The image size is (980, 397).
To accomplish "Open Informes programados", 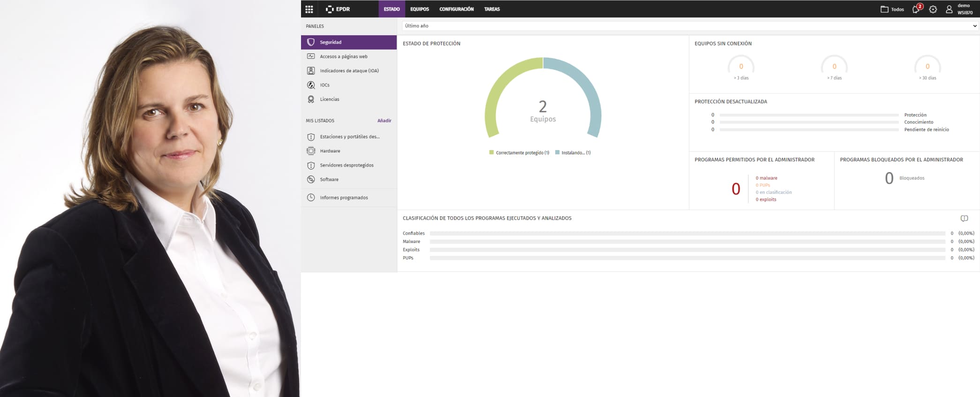I will (344, 198).
